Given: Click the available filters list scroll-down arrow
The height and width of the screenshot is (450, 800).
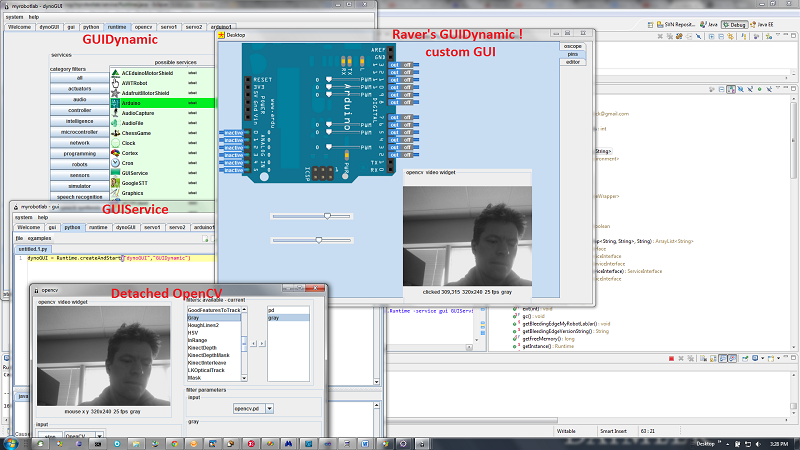Looking at the screenshot, I should point(244,378).
